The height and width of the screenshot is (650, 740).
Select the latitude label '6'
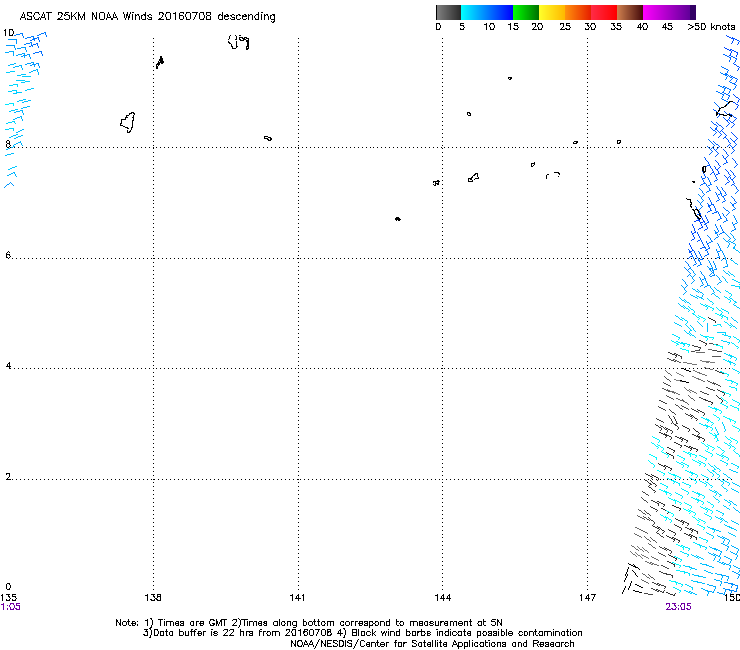(x=8, y=255)
